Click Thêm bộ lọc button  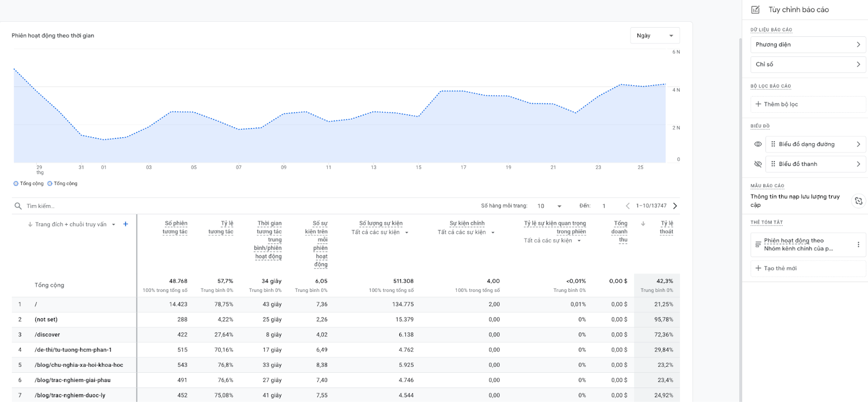coord(808,104)
